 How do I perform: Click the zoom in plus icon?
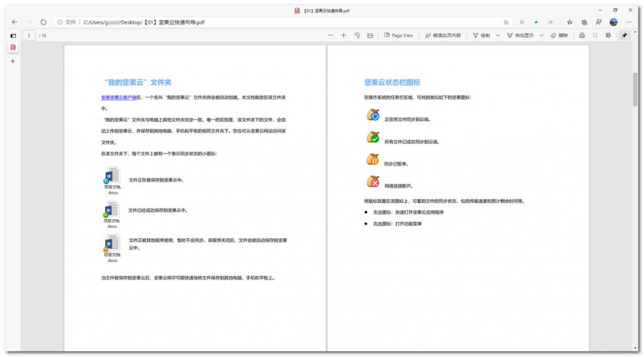[343, 35]
